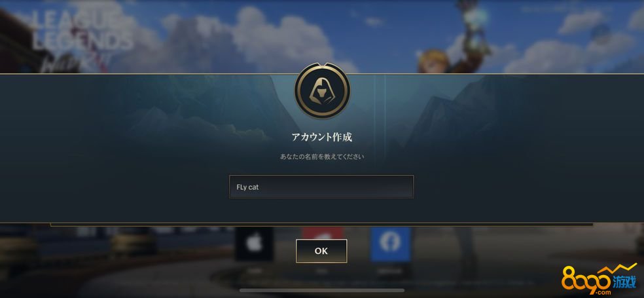Click the 游戏 characters in the watermark

click(626, 283)
